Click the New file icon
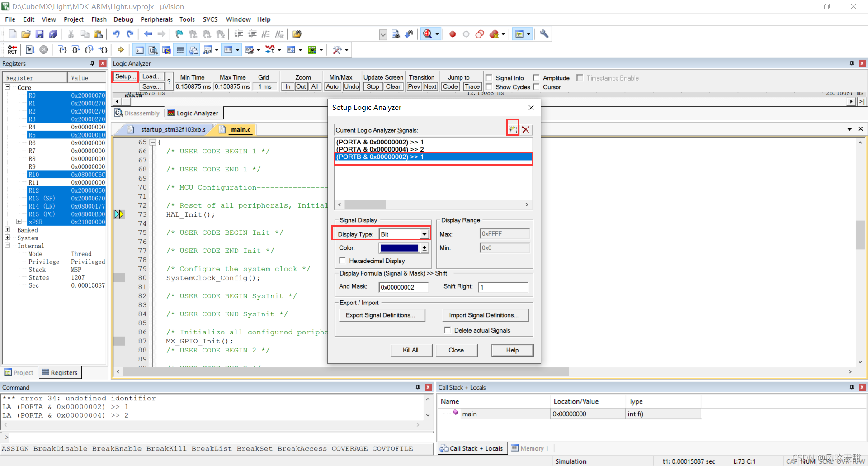 (x=13, y=34)
